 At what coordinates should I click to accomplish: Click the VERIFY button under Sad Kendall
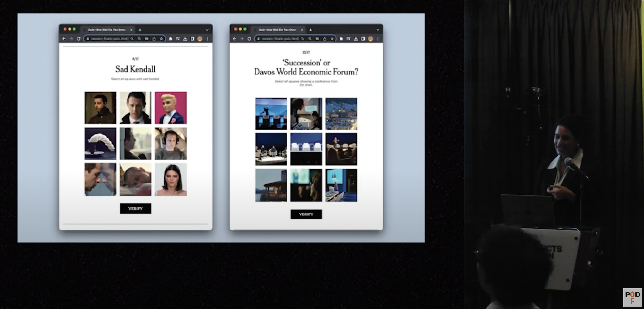135,209
